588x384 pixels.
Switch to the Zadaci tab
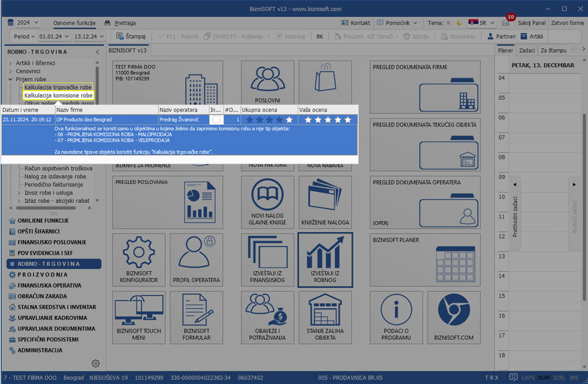click(526, 51)
